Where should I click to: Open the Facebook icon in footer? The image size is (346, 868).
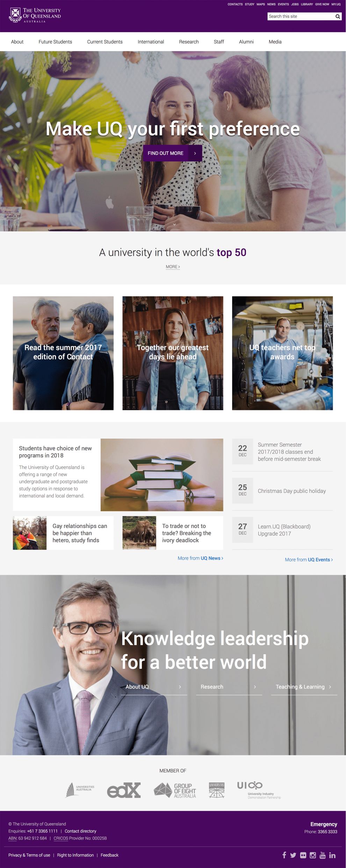pos(284,855)
